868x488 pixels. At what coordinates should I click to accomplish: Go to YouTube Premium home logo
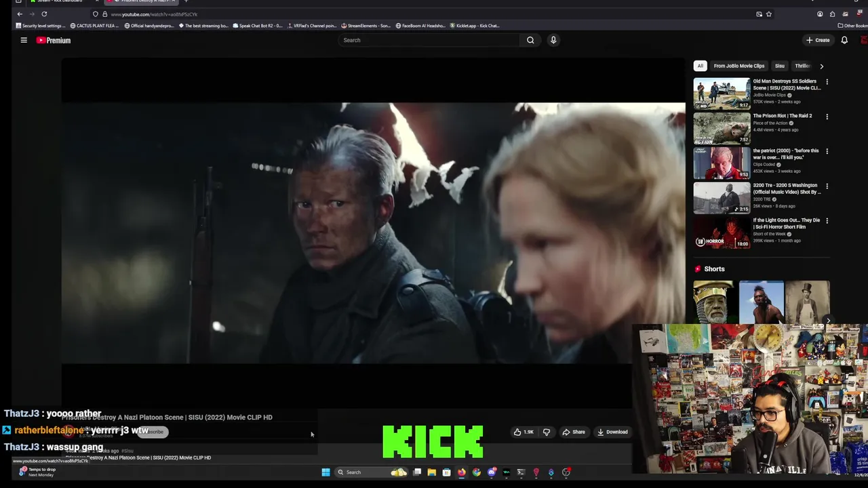tap(54, 40)
